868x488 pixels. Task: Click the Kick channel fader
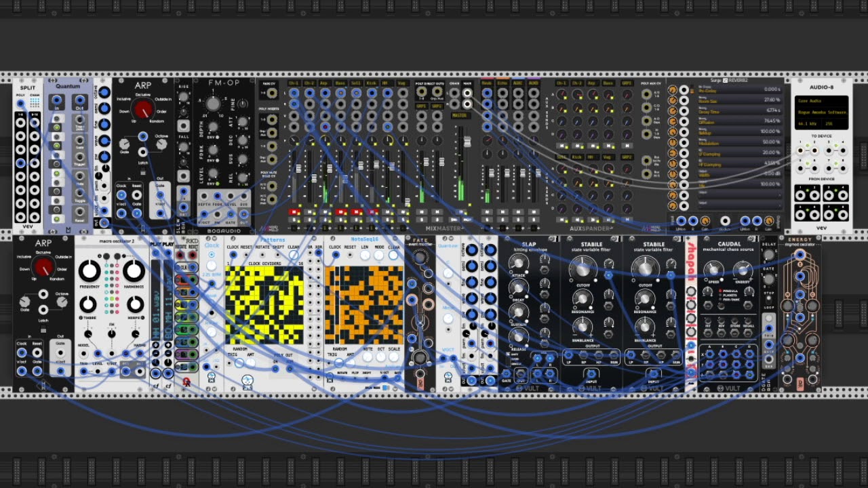pyautogui.click(x=376, y=164)
